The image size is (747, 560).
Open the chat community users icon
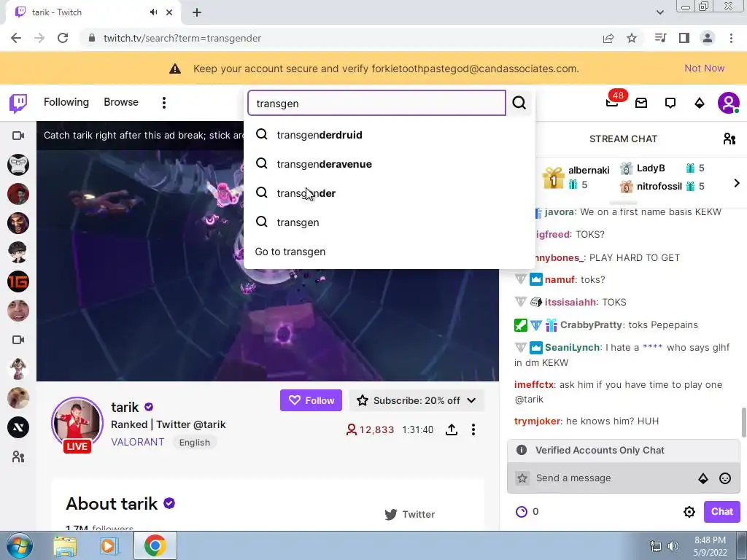pyautogui.click(x=729, y=139)
